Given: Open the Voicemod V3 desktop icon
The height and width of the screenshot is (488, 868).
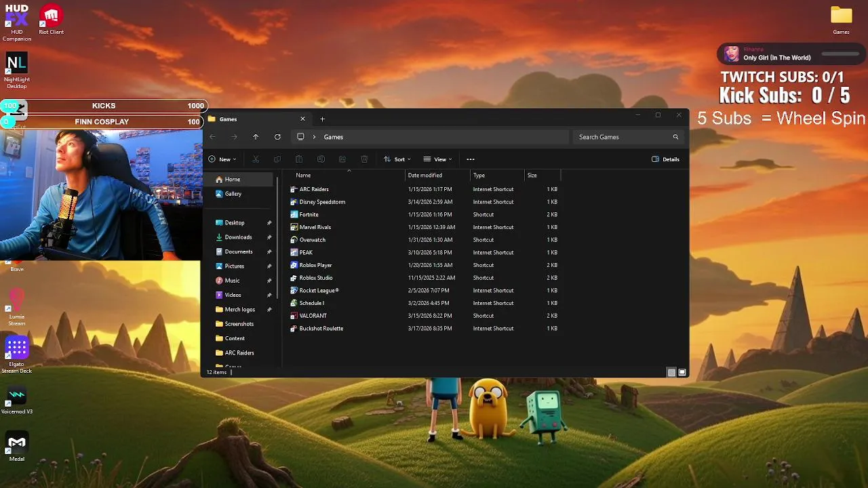Looking at the screenshot, I should tap(17, 400).
